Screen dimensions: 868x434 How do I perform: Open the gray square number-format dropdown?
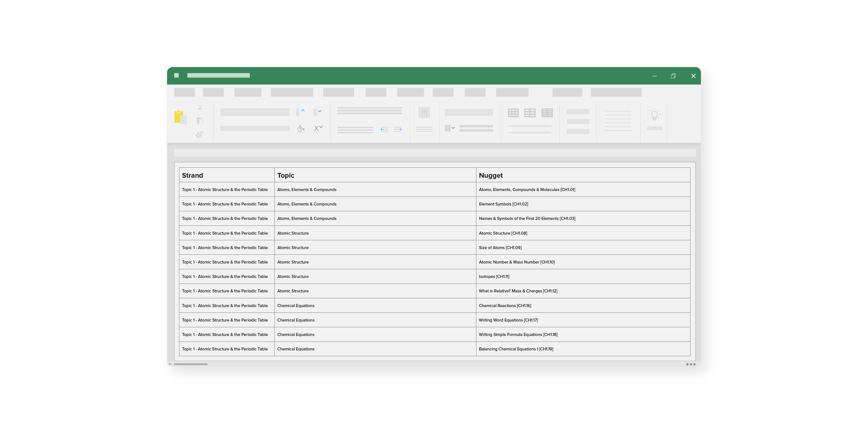pyautogui.click(x=450, y=128)
